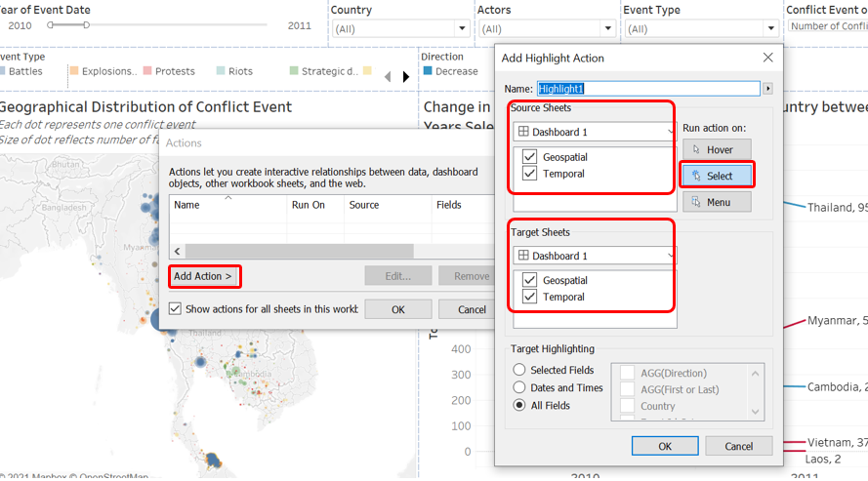Toggle Show actions for all sheets checkbox
Viewport: 868px width, 481px height.
pos(175,309)
